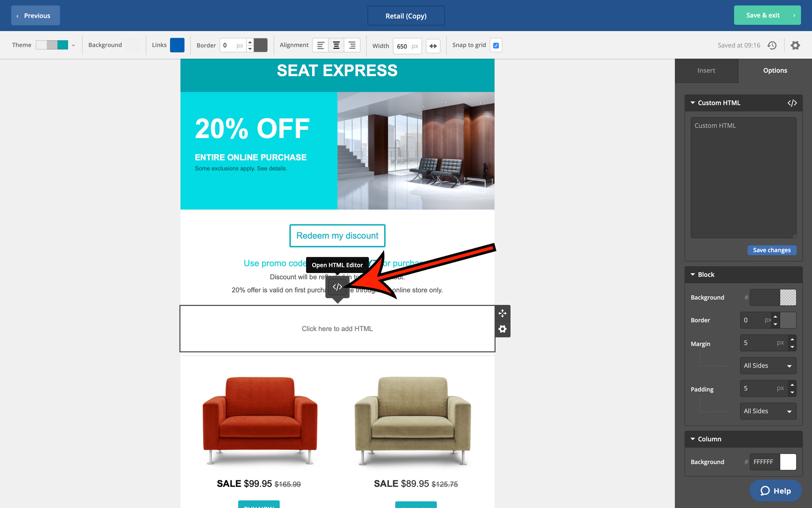This screenshot has width=812, height=508.
Task: Switch to the Insert tab
Action: point(706,70)
